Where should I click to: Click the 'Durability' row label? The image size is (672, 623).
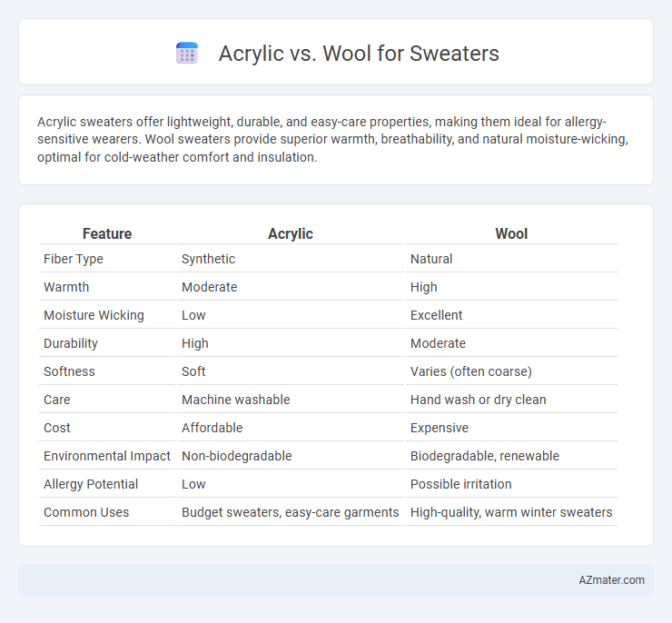pos(71,343)
